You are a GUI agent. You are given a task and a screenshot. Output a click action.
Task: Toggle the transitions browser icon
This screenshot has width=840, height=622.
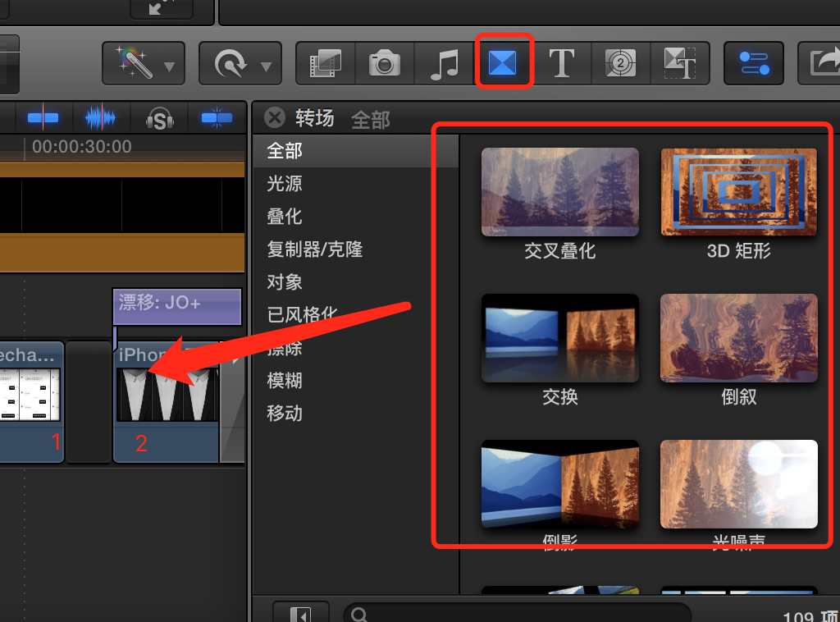click(503, 62)
